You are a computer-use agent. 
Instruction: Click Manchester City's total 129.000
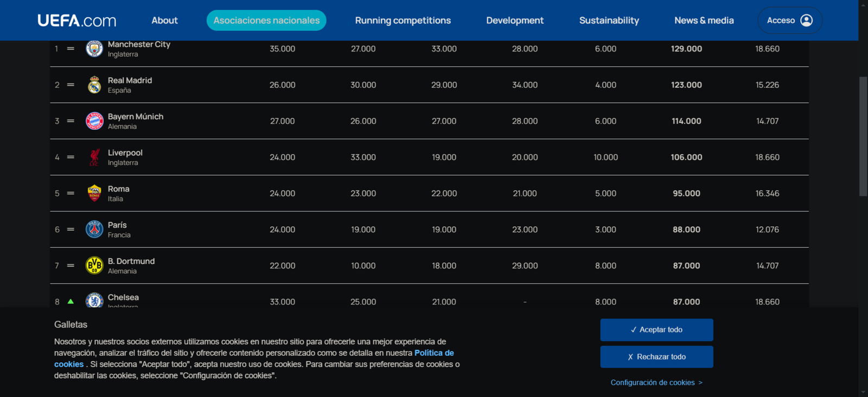[x=686, y=49]
